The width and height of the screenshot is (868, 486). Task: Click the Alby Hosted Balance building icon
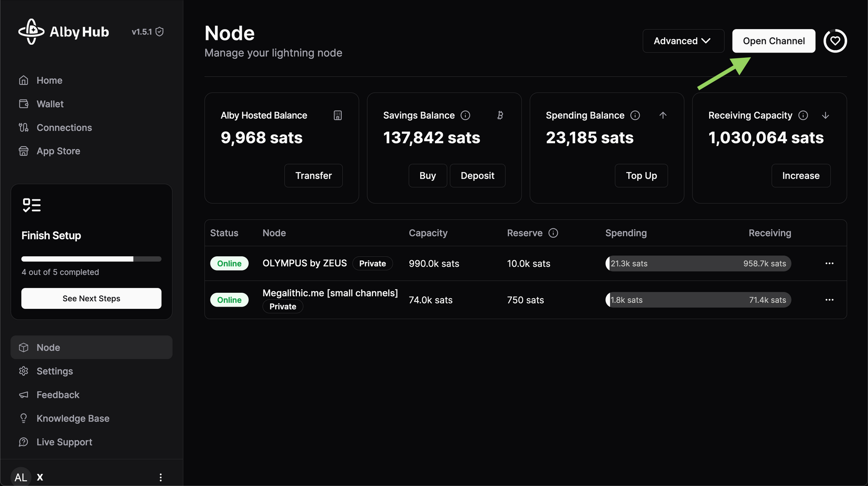click(x=338, y=115)
